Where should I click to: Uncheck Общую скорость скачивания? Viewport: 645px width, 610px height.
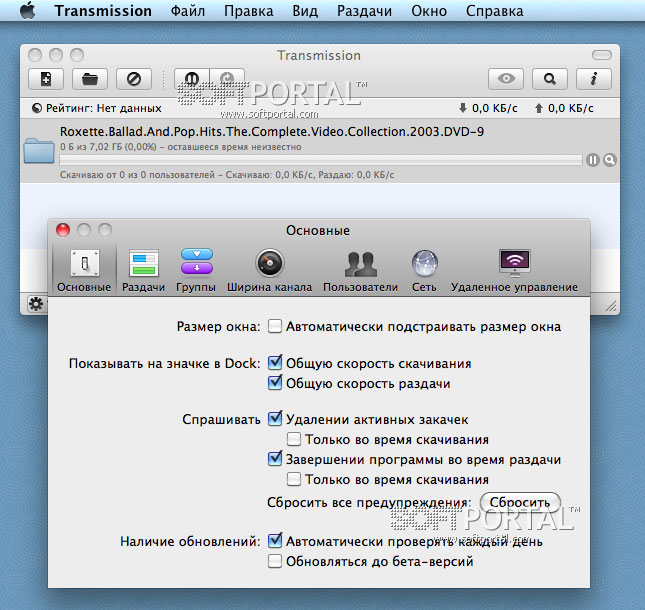[x=275, y=363]
